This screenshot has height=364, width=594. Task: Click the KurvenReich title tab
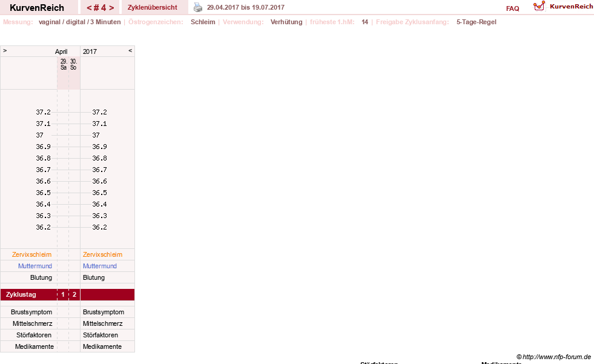[x=37, y=8]
